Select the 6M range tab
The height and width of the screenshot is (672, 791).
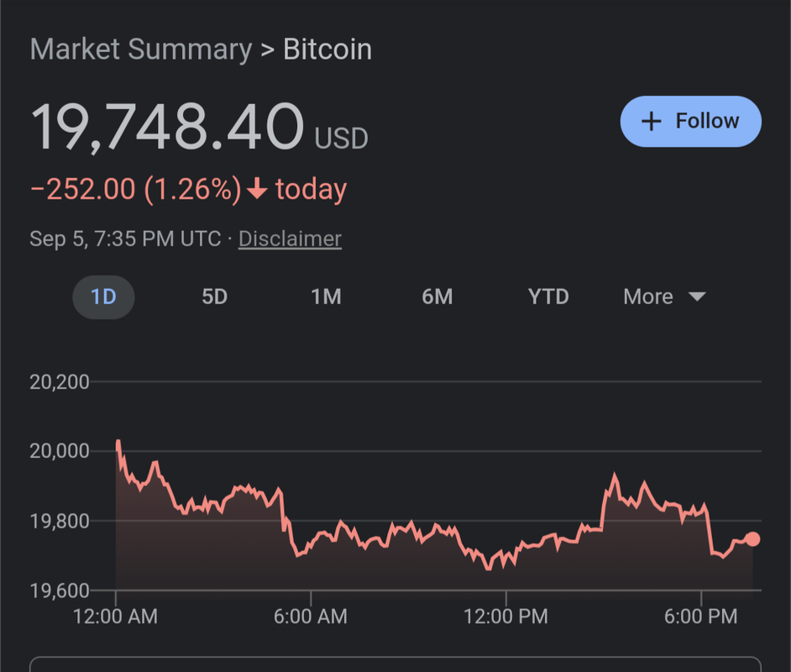(437, 297)
